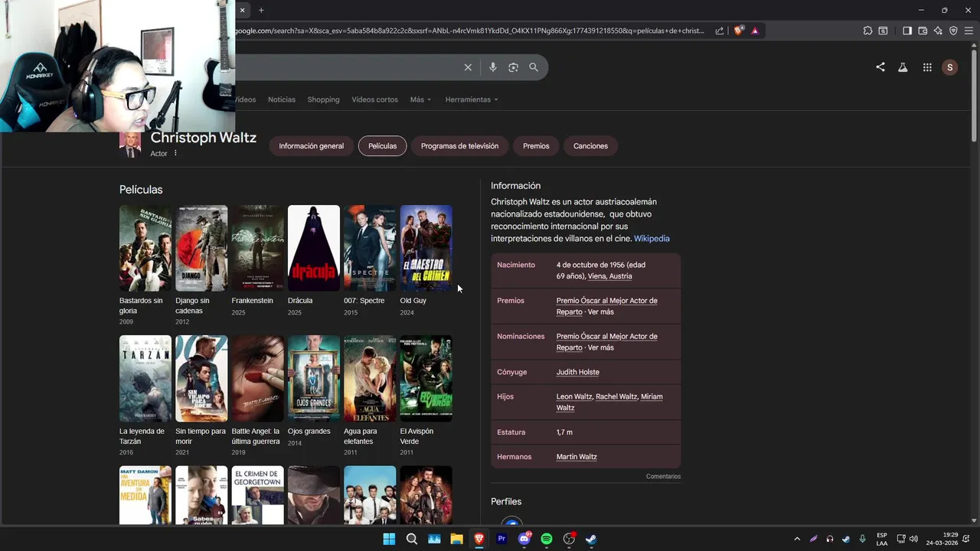Image resolution: width=980 pixels, height=551 pixels.
Task: Click the magnifier search button
Action: 534,67
